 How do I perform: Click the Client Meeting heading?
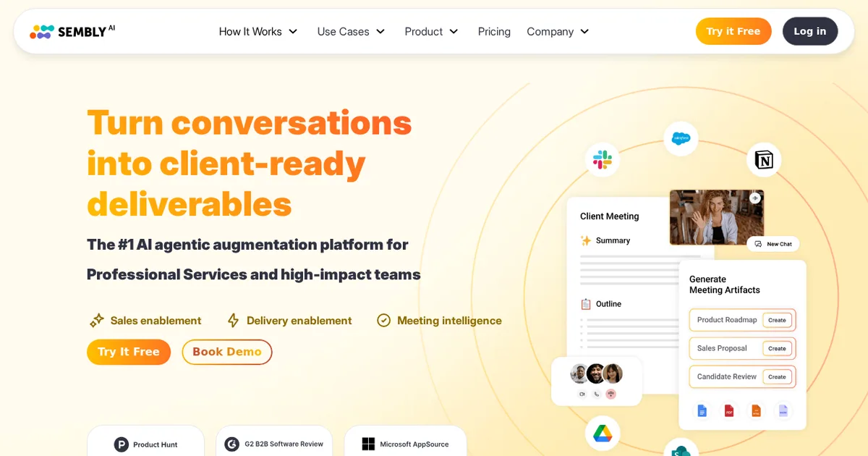[609, 216]
